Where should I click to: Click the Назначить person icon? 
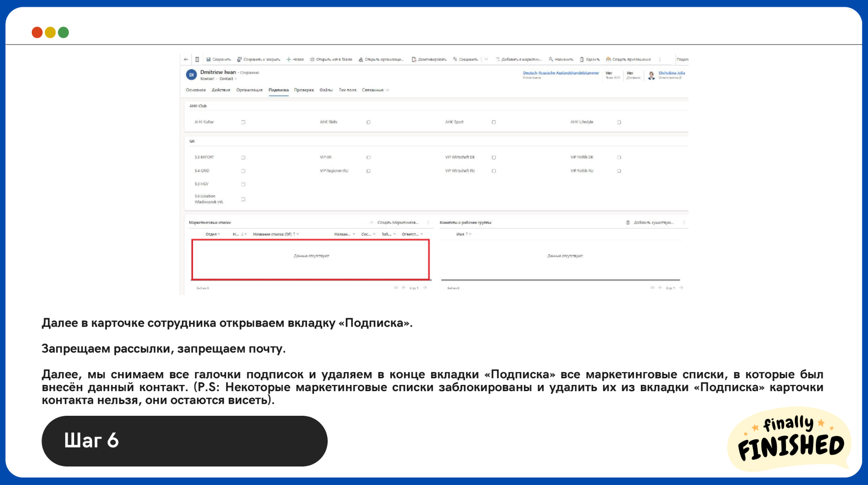coord(551,60)
